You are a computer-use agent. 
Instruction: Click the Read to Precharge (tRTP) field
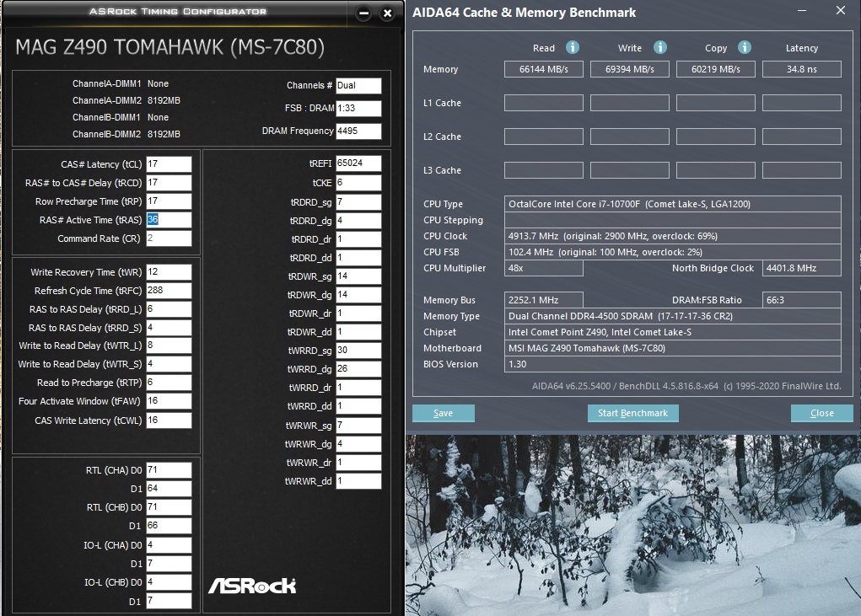(169, 383)
